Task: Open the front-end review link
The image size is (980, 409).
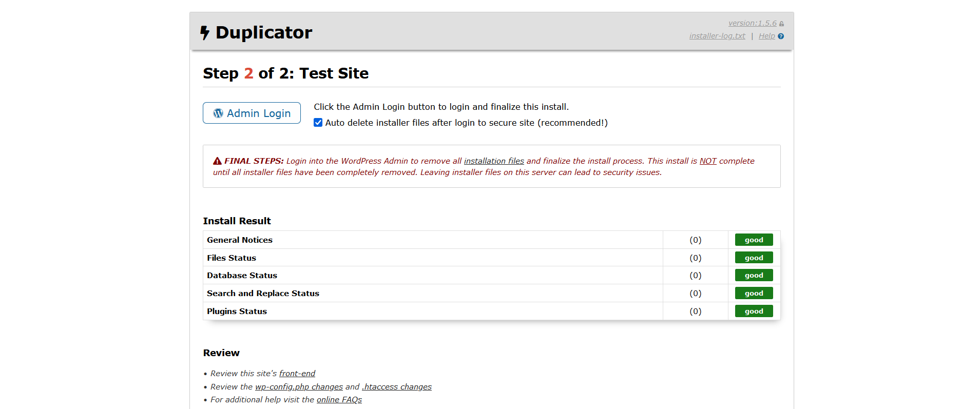Action: click(x=297, y=374)
